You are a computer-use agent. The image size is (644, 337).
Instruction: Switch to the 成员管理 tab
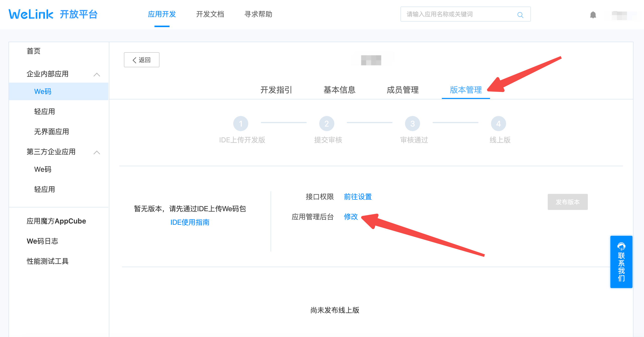click(x=402, y=90)
